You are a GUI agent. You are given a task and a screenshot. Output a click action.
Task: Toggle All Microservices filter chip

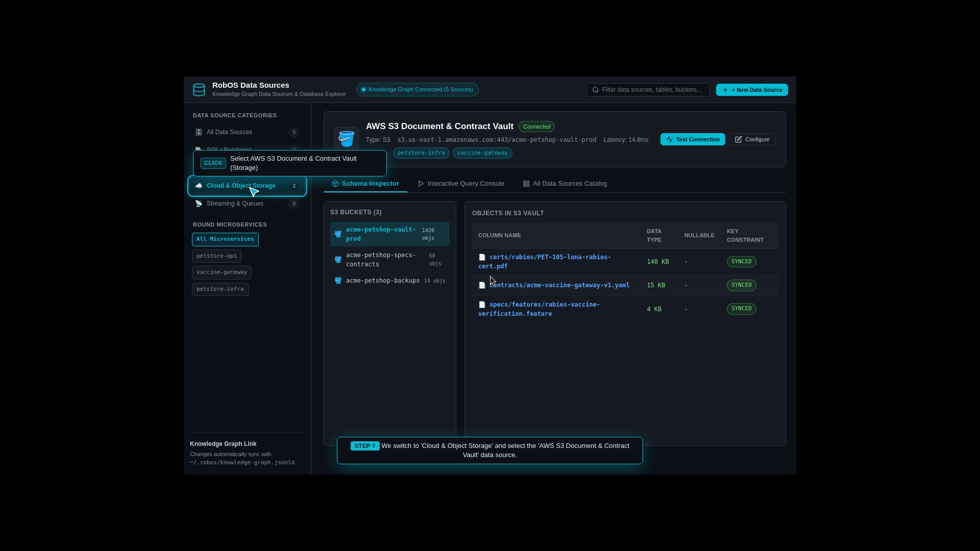tap(225, 239)
